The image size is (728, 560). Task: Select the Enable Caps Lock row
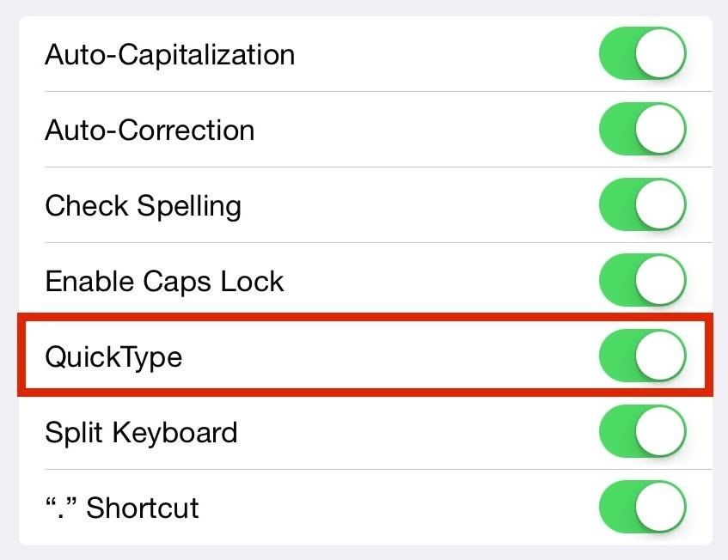coord(164,281)
